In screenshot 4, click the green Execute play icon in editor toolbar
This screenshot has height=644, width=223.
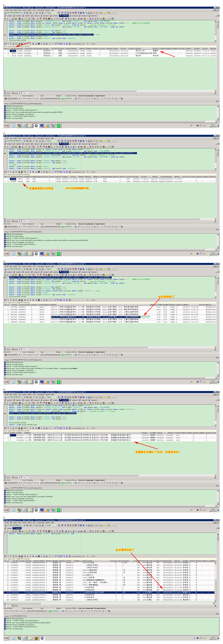point(71,403)
